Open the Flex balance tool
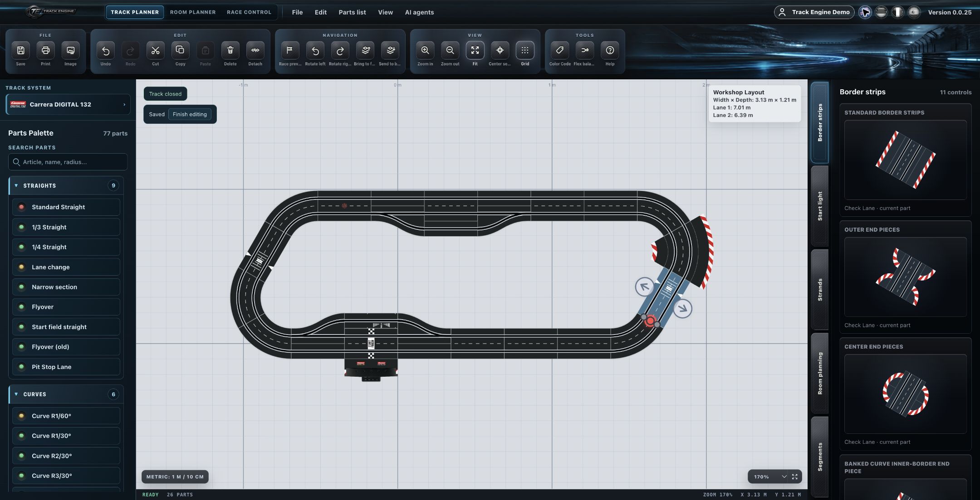 click(585, 51)
